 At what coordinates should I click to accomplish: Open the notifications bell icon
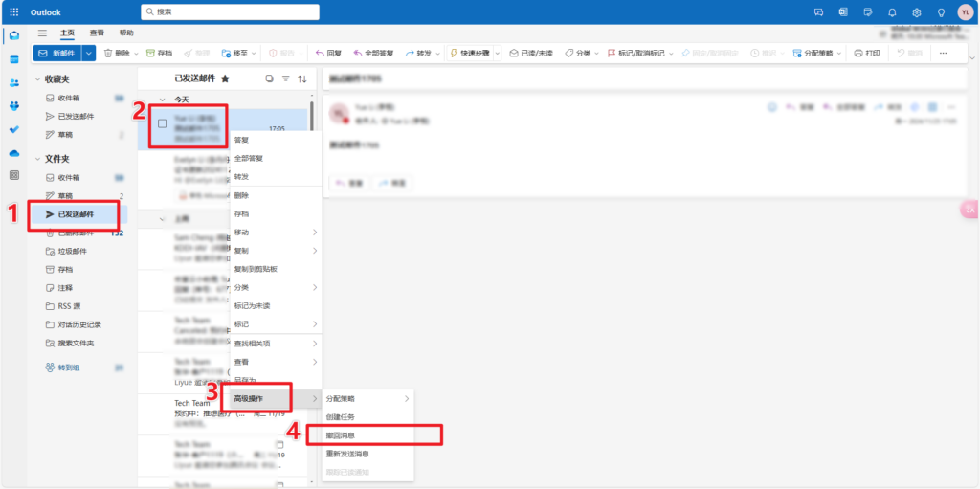[x=892, y=12]
